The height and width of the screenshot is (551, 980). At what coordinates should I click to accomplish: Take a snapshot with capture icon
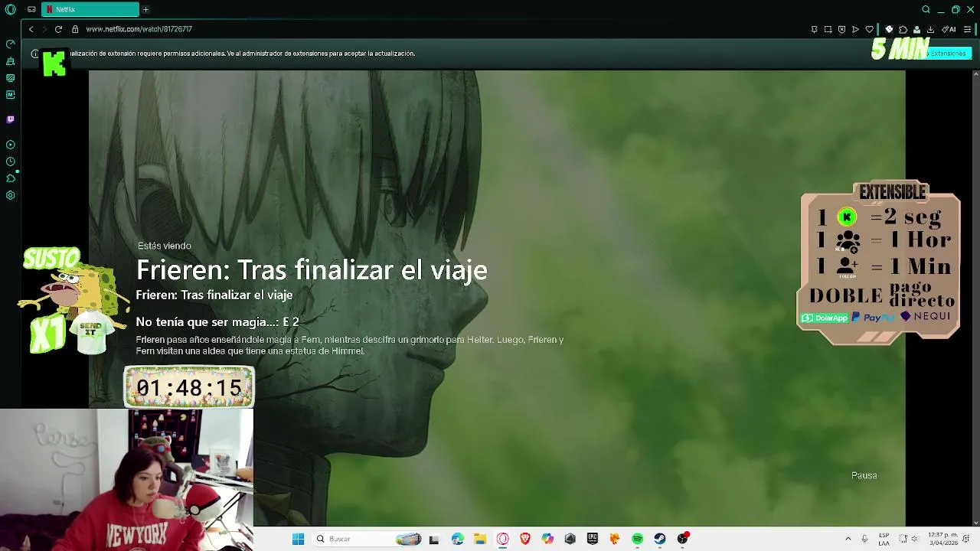828,29
